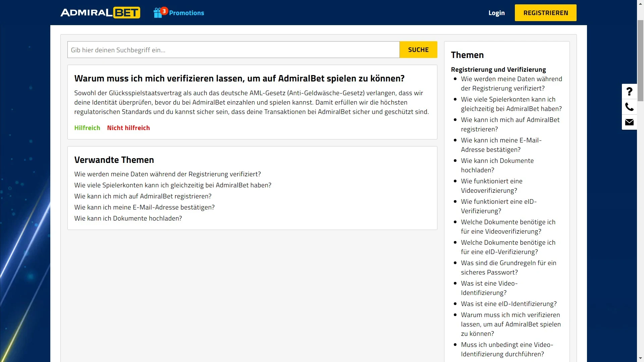This screenshot has height=362, width=644.
Task: Open sidebar link Grundregeln für ein sicheres Passwort
Action: [x=508, y=267]
